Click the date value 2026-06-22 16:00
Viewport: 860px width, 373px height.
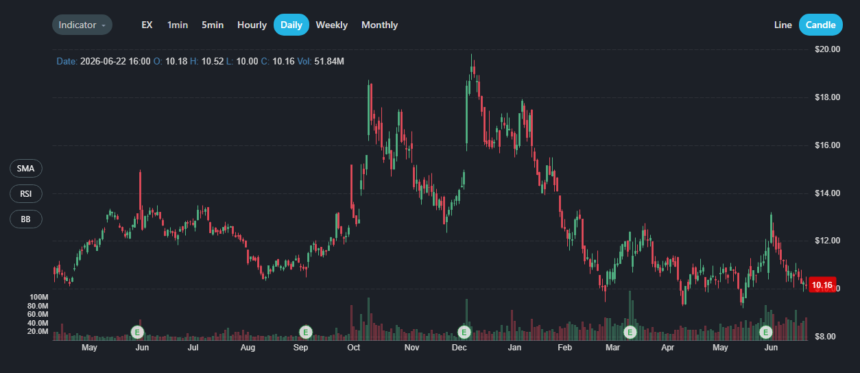[115, 61]
